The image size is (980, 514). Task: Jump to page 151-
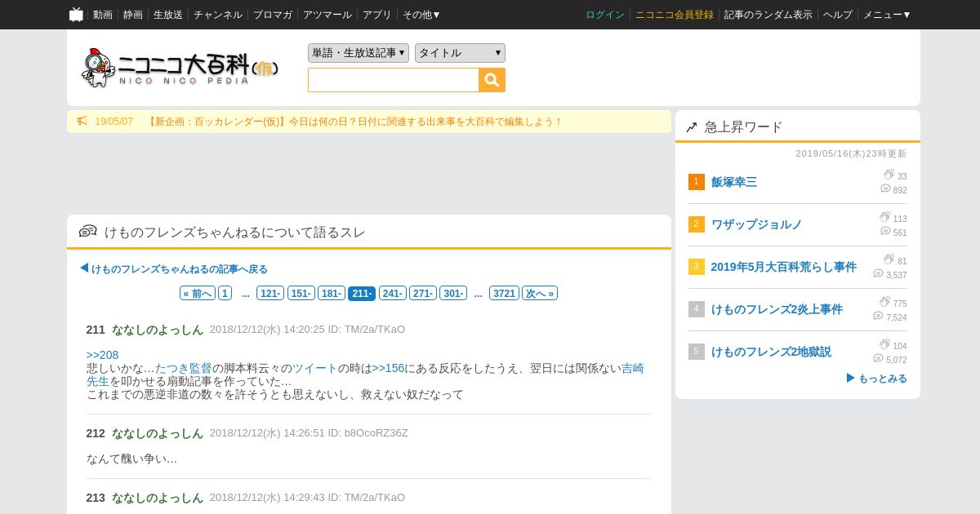click(301, 293)
